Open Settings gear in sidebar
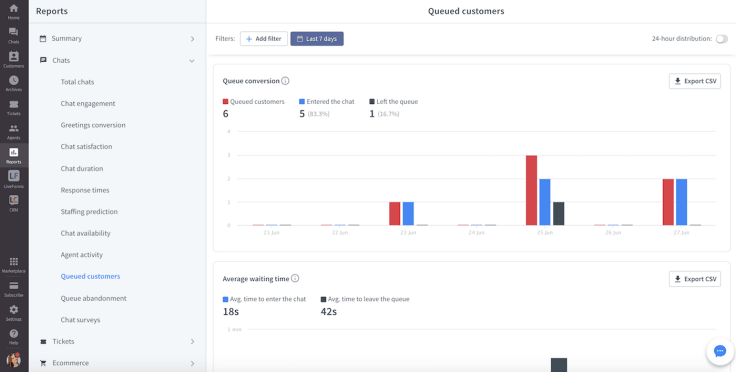Image resolution: width=736 pixels, height=372 pixels. (x=14, y=310)
